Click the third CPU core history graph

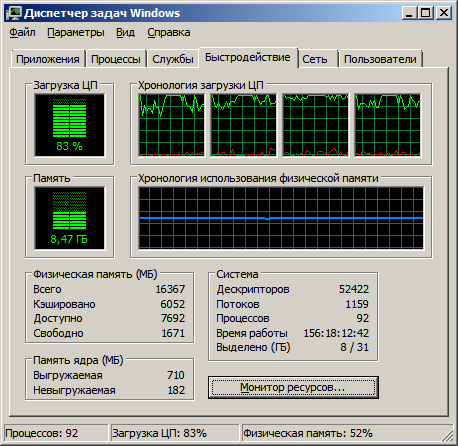(316, 125)
